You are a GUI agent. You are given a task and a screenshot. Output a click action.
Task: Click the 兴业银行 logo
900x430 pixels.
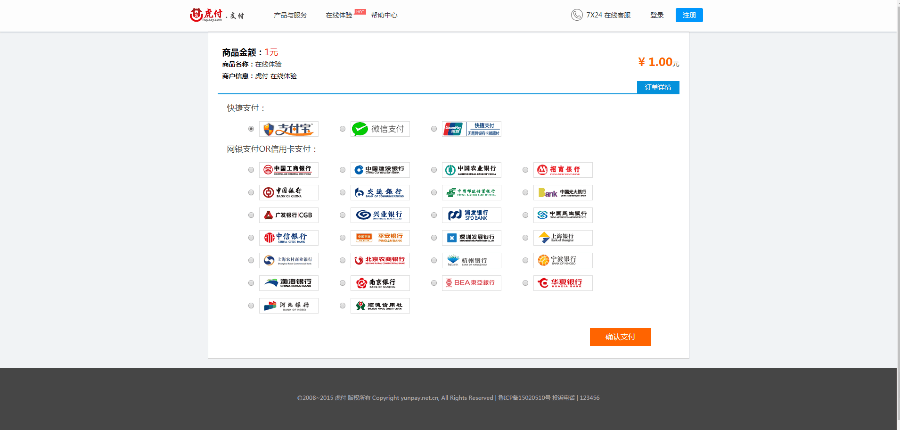click(380, 215)
